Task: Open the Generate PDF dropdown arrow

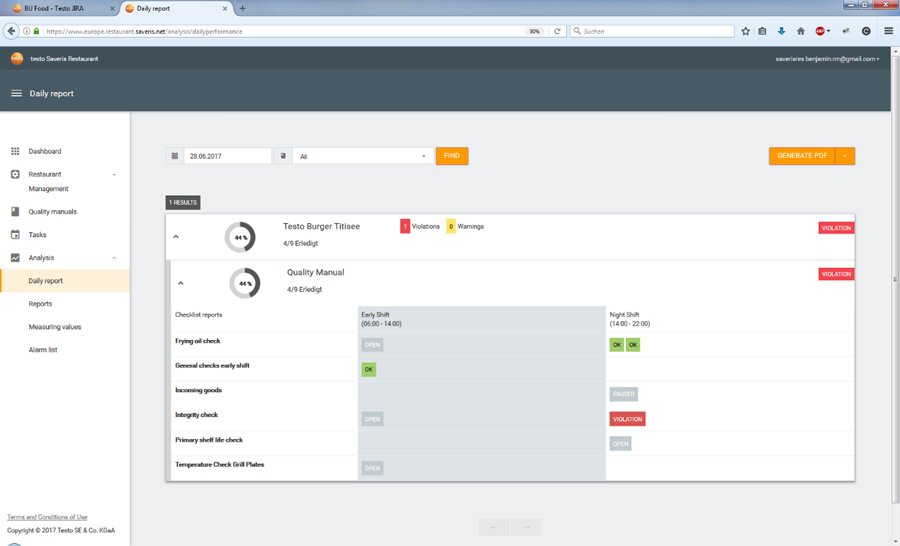Action: pyautogui.click(x=845, y=156)
